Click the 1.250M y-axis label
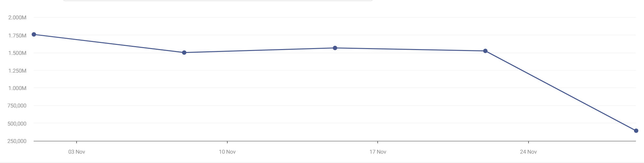The height and width of the screenshot is (163, 644). [17, 71]
